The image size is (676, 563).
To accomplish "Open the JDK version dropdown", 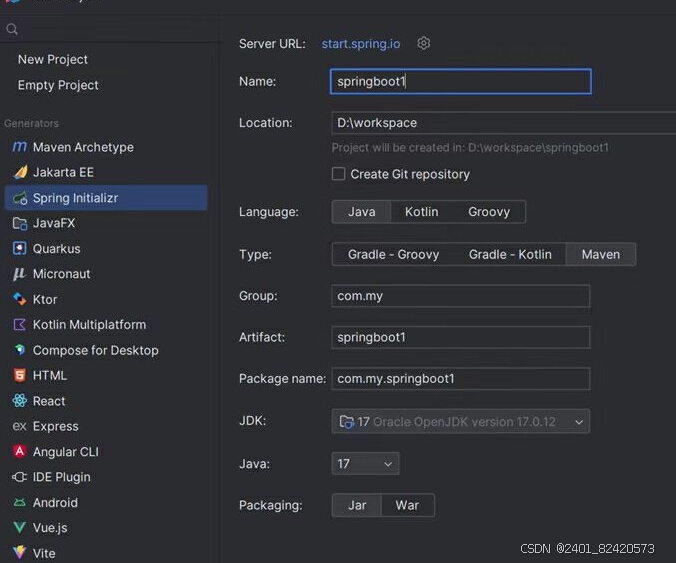I will pyautogui.click(x=460, y=421).
